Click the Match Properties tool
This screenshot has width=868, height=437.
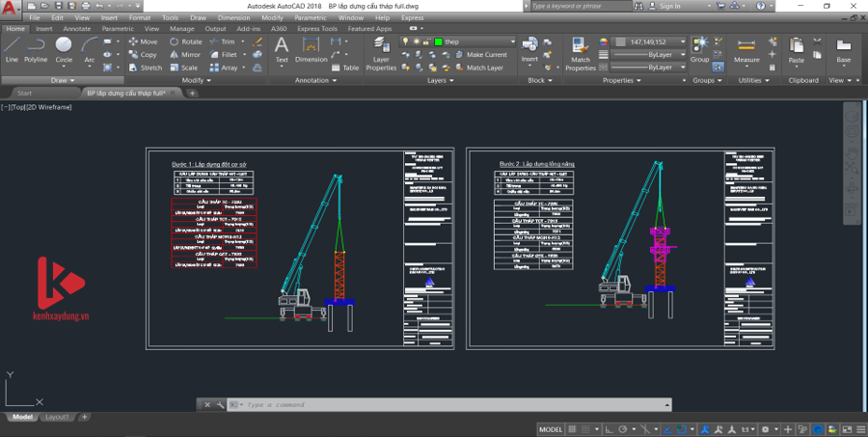581,52
